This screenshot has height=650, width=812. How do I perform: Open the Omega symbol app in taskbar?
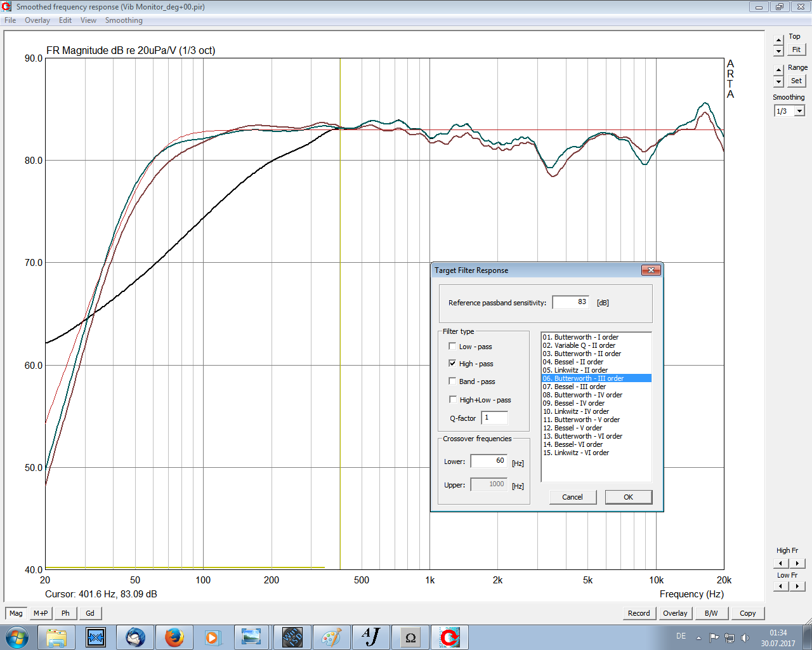tap(410, 637)
